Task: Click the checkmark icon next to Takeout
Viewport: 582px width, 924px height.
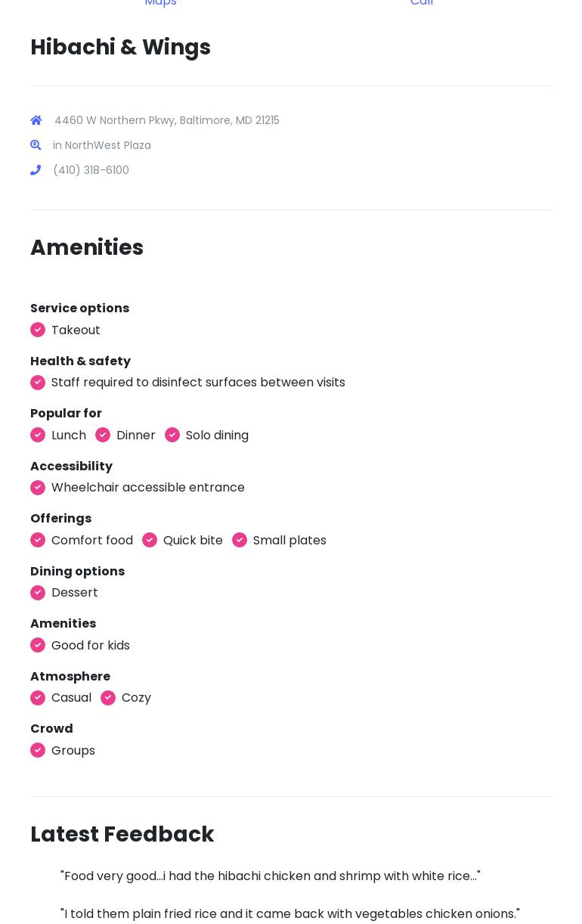Action: (x=38, y=330)
